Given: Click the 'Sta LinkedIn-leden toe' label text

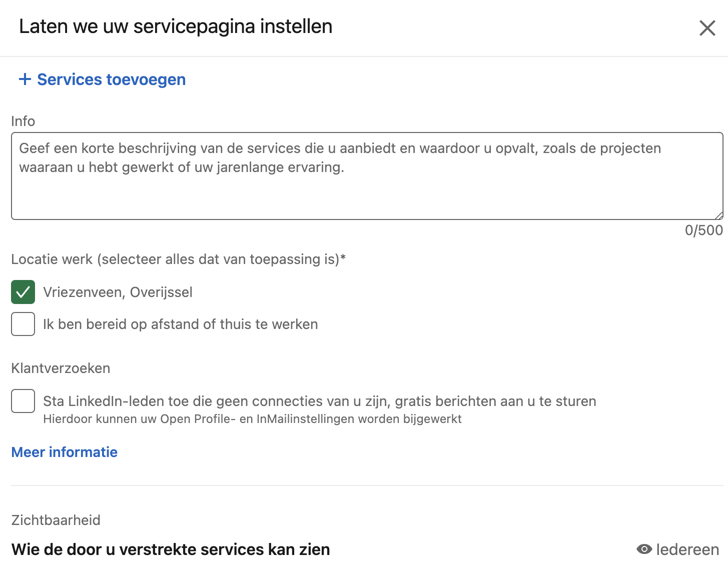Looking at the screenshot, I should click(320, 401).
